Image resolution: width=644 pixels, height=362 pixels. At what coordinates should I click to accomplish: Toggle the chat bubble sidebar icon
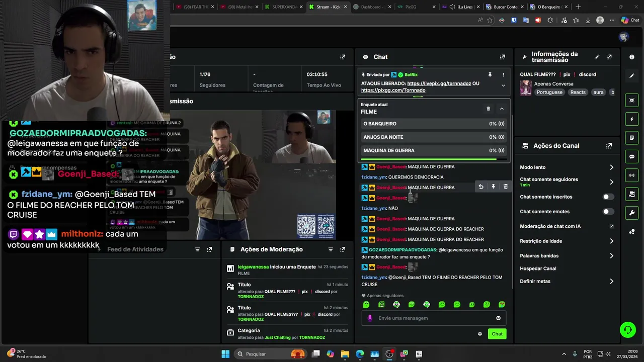632,156
